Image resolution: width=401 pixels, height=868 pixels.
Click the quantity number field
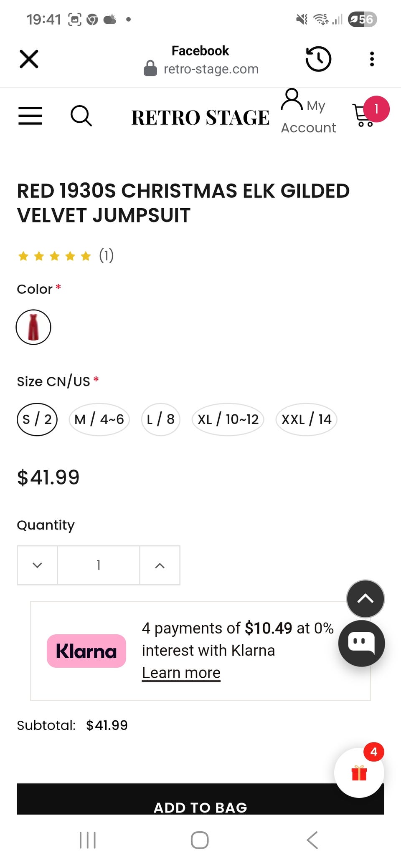(99, 565)
